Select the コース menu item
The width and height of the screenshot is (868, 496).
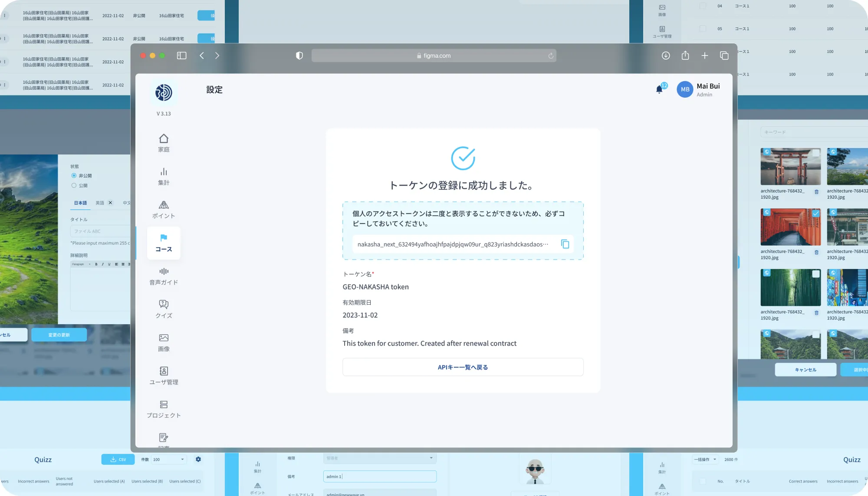coord(164,243)
